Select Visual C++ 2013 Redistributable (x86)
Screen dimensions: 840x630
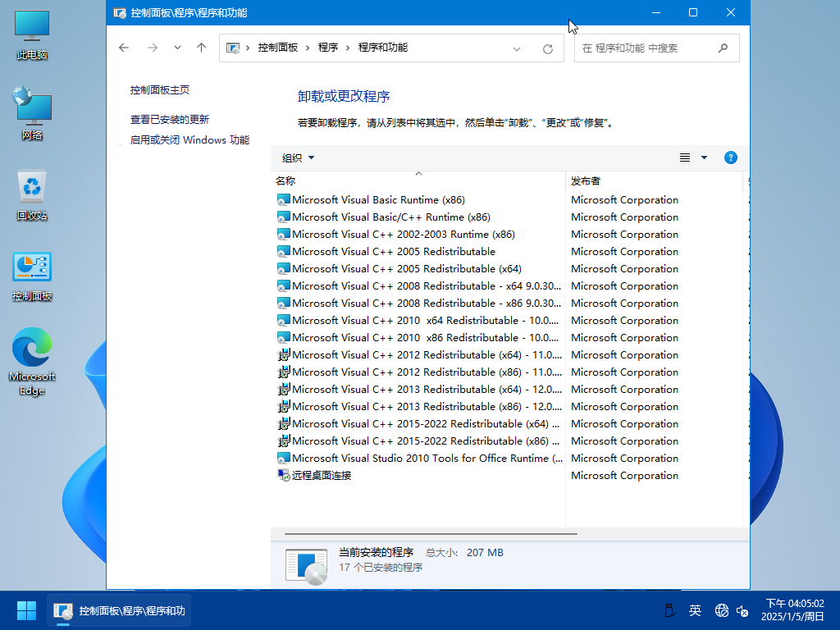pyautogui.click(x=419, y=406)
